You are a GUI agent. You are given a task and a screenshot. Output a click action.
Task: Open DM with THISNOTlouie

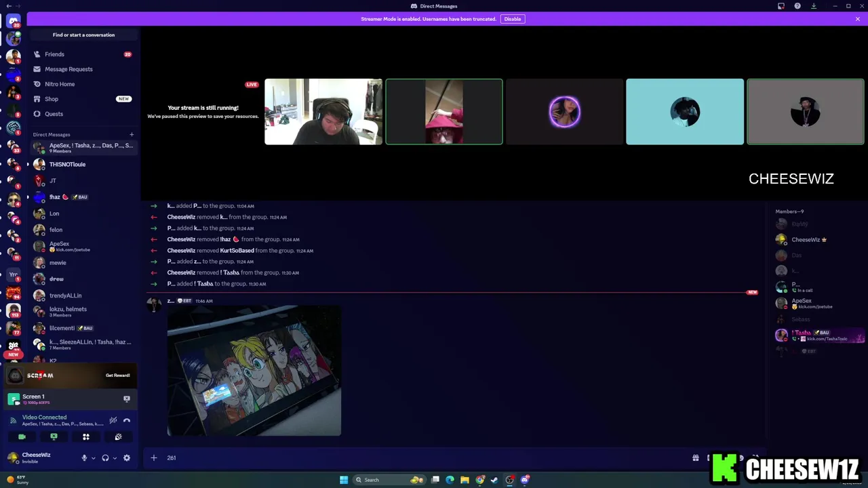pyautogui.click(x=83, y=164)
